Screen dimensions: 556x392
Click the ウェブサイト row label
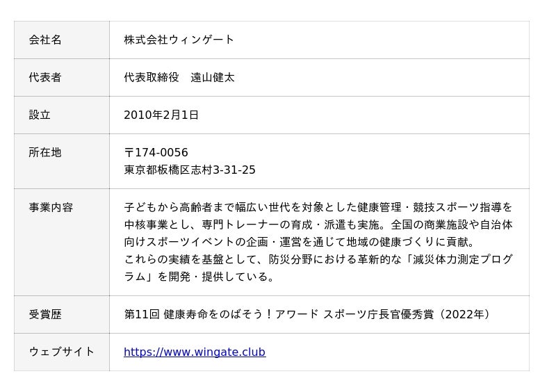coord(62,352)
